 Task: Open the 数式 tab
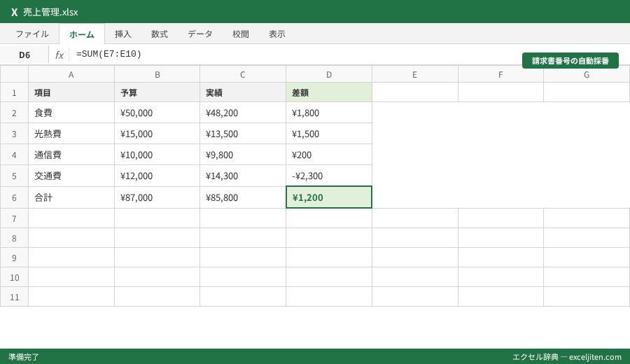[160, 34]
